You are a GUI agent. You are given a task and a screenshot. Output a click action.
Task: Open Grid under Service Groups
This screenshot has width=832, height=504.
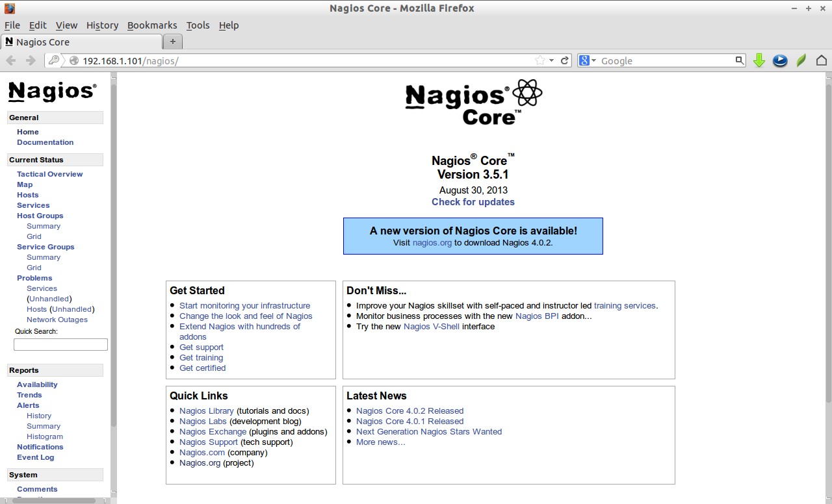pos(34,268)
